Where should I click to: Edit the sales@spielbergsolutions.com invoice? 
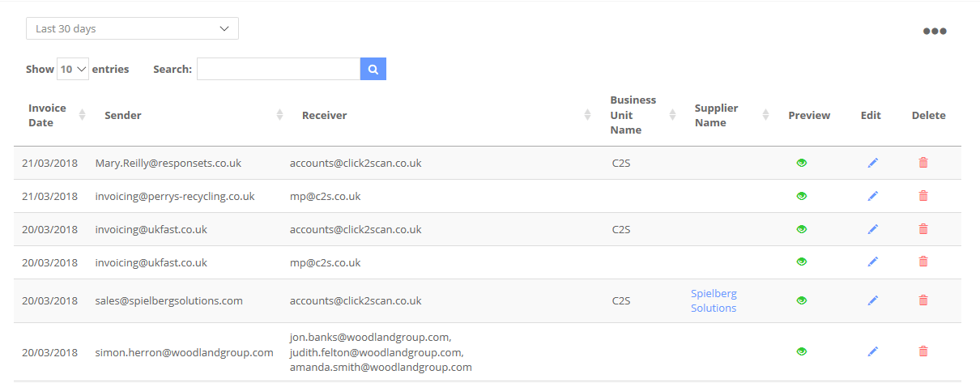[872, 300]
